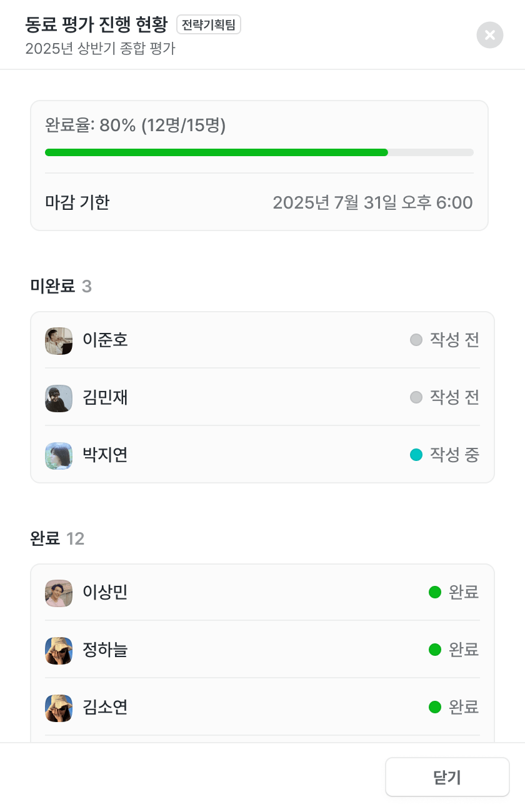
Task: Click 이준호's gray 작성 전 status dot
Action: pyautogui.click(x=416, y=340)
